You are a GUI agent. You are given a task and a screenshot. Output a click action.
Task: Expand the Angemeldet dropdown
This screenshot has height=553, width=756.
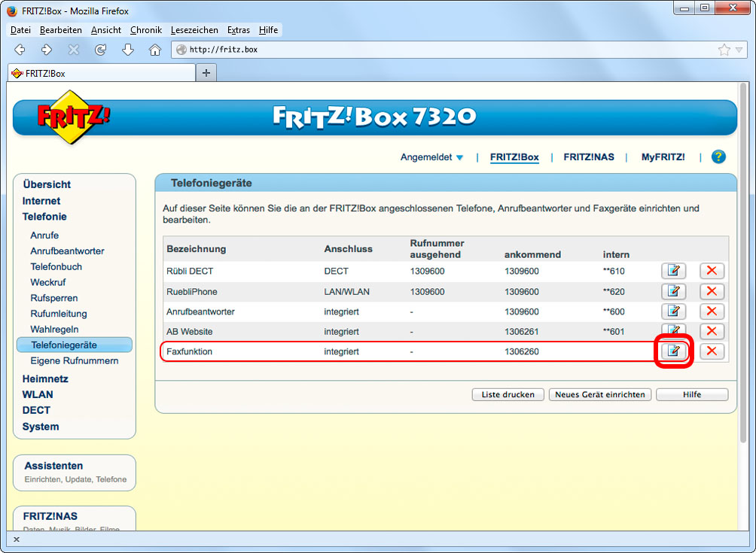coord(431,157)
